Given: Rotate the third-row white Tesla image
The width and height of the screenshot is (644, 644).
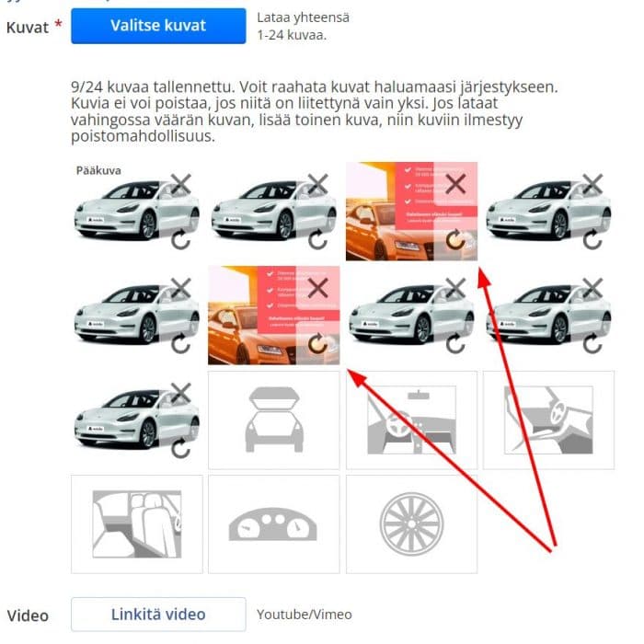Looking at the screenshot, I should click(180, 448).
